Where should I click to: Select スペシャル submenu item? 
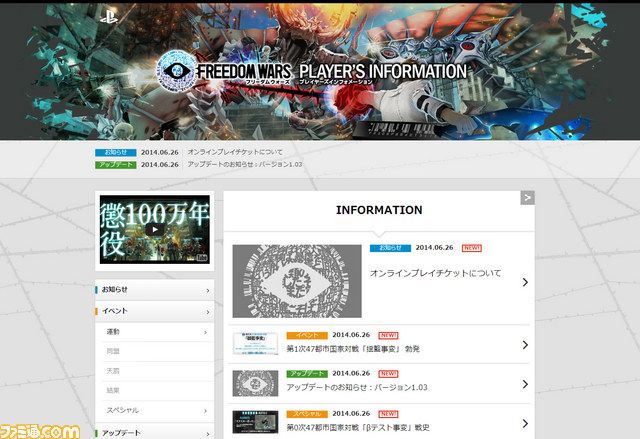pos(157,410)
